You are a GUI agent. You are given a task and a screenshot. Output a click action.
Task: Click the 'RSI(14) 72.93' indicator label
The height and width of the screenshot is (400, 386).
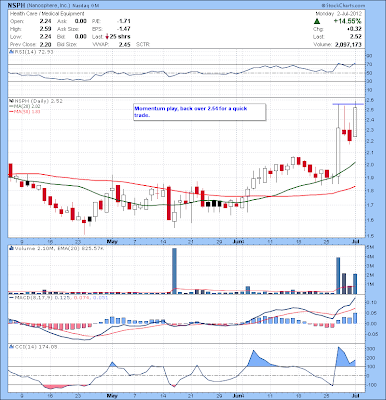point(33,52)
